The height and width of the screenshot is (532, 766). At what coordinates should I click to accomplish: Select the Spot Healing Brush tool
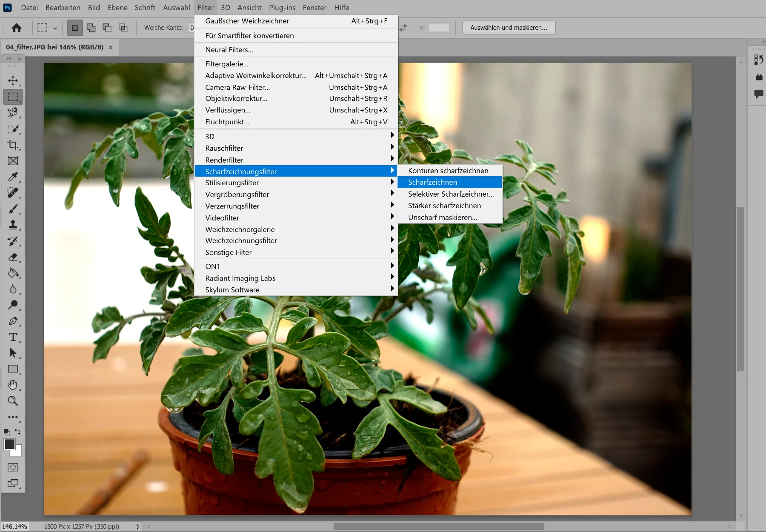[13, 193]
